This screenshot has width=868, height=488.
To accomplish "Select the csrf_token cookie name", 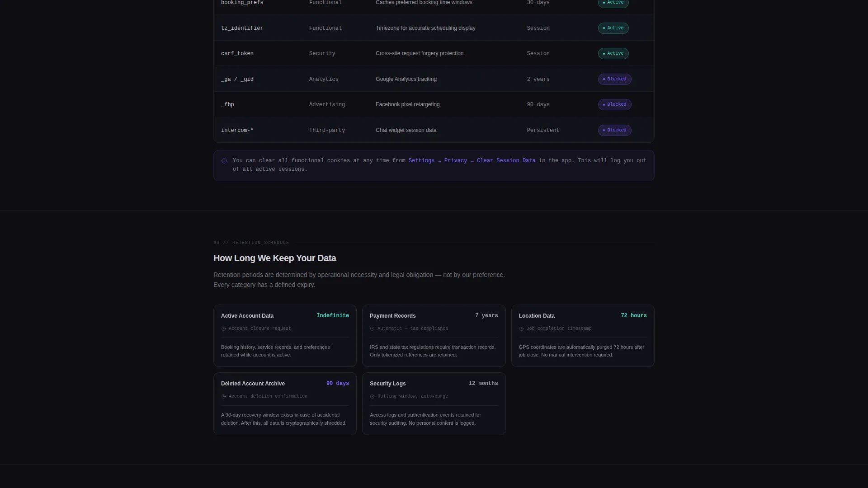I will [237, 53].
